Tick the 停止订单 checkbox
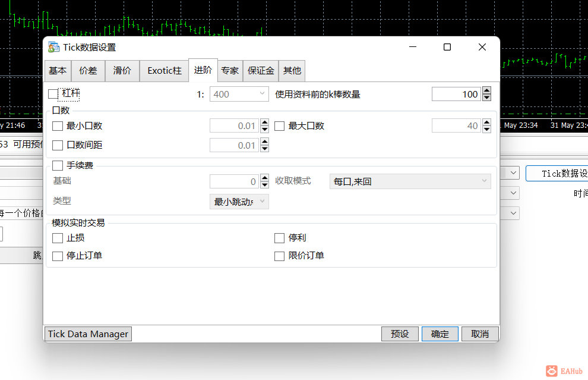588x380 pixels. tap(58, 256)
